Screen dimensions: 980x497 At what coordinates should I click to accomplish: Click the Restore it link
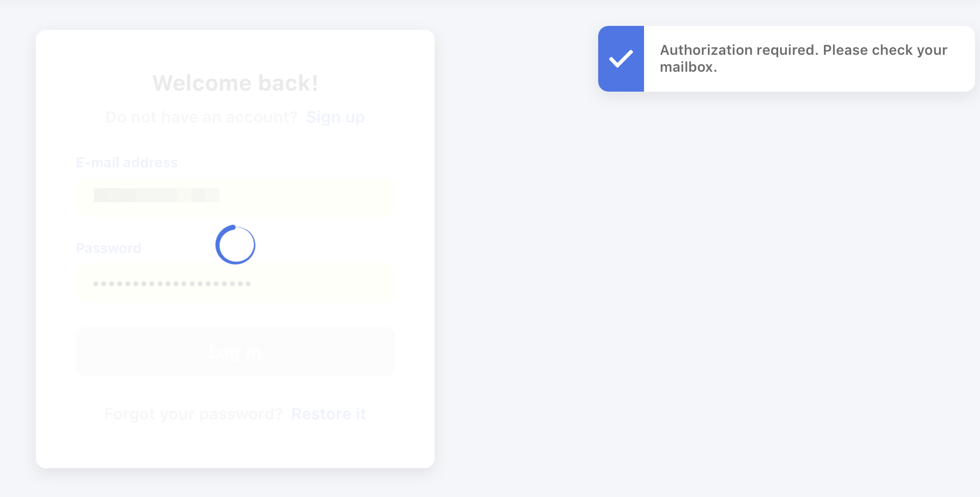click(x=329, y=414)
